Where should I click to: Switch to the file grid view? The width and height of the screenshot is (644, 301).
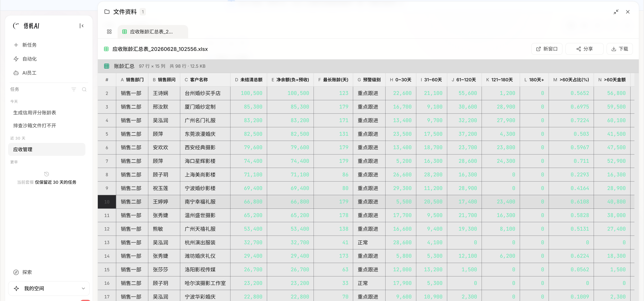click(x=109, y=32)
